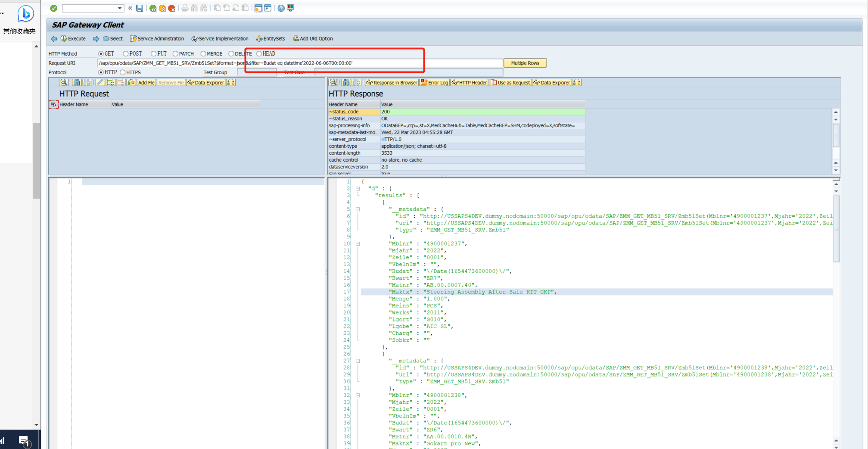Open EntitySets
The width and height of the screenshot is (868, 449).
point(271,39)
